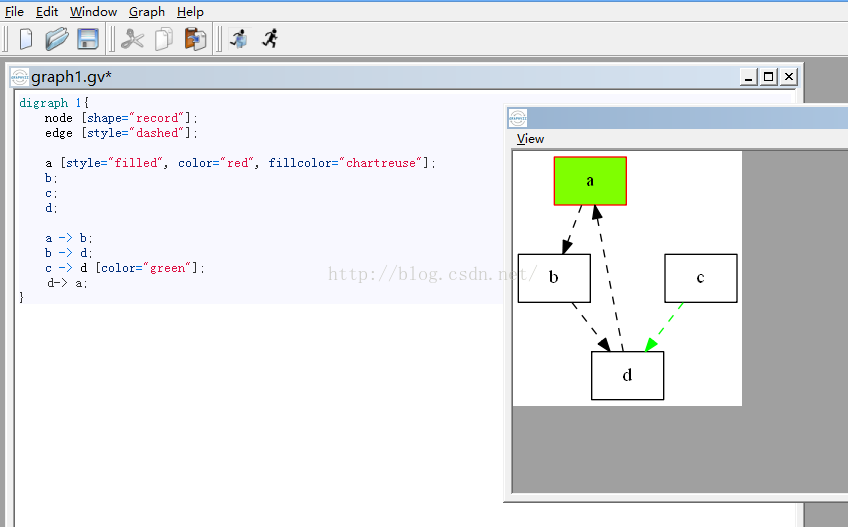Open the Window menu
The height and width of the screenshot is (527, 848).
point(93,11)
